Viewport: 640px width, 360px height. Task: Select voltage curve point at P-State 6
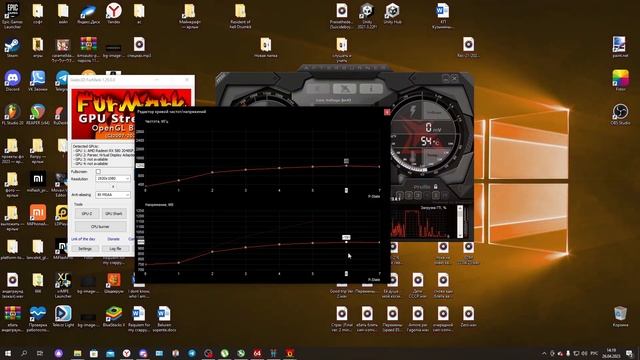tap(346, 242)
